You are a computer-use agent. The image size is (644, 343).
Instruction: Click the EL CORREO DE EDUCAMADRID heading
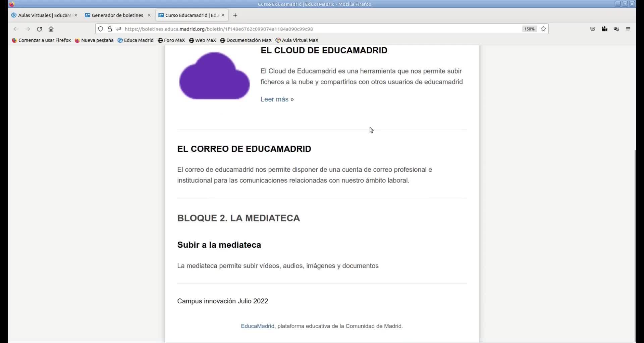244,149
